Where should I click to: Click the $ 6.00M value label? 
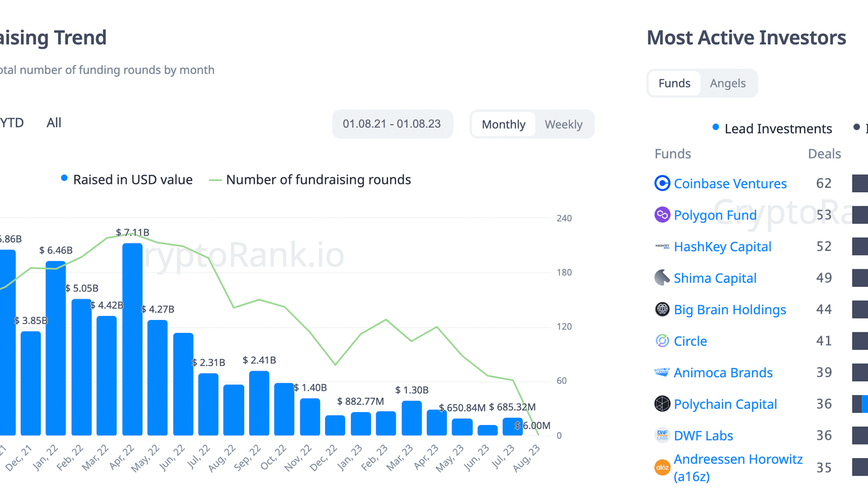click(x=533, y=425)
